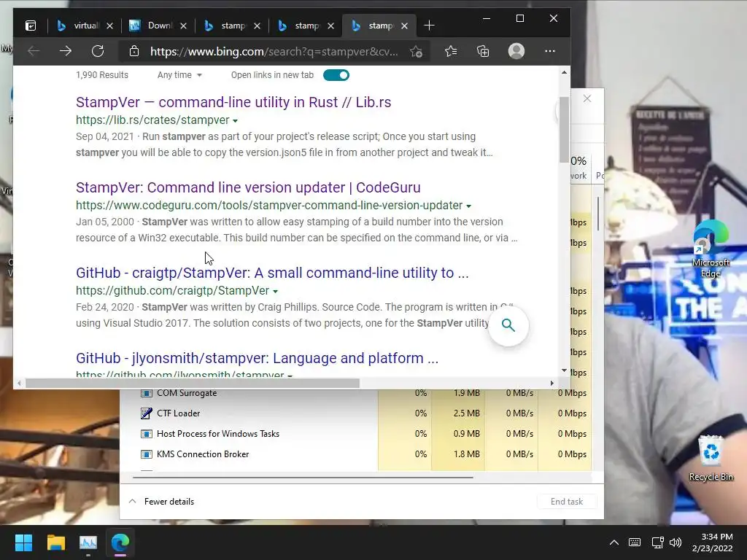The width and height of the screenshot is (747, 560).
Task: Select the 'CTF Loader' process row
Action: (x=356, y=413)
